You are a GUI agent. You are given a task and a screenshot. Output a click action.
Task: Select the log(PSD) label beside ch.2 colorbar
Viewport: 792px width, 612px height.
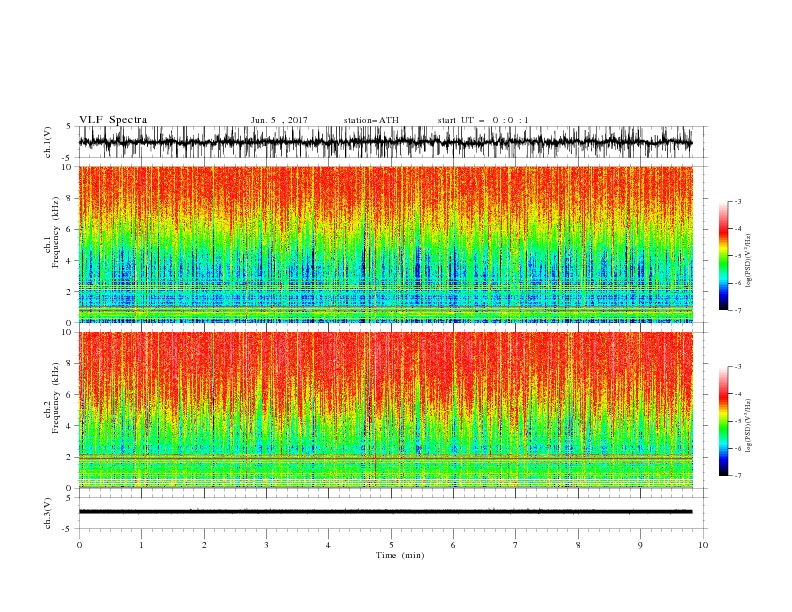pos(748,425)
